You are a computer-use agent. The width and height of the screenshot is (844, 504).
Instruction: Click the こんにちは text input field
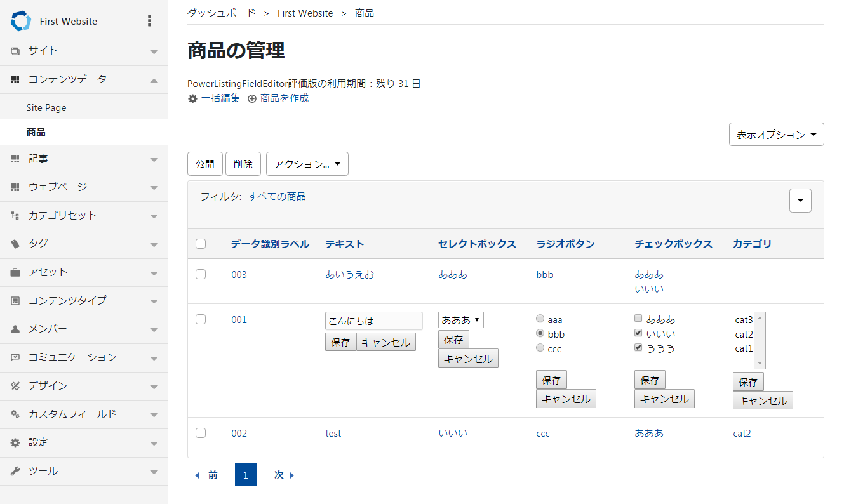(374, 321)
